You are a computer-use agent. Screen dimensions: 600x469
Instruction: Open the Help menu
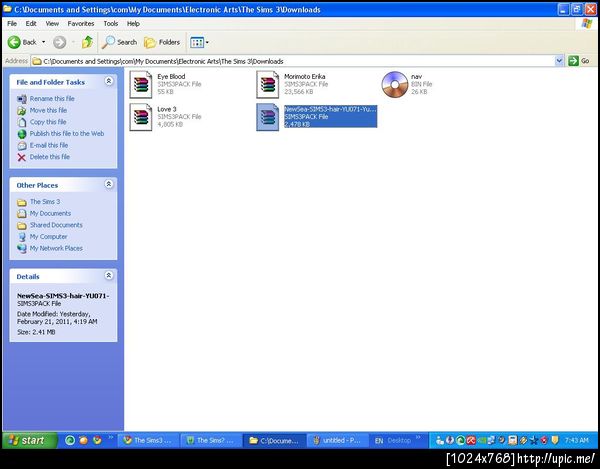[133, 24]
